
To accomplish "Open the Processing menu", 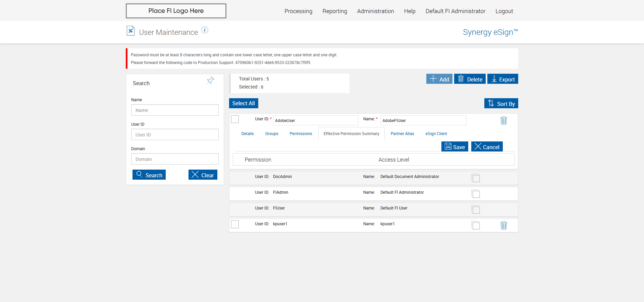I will (298, 11).
